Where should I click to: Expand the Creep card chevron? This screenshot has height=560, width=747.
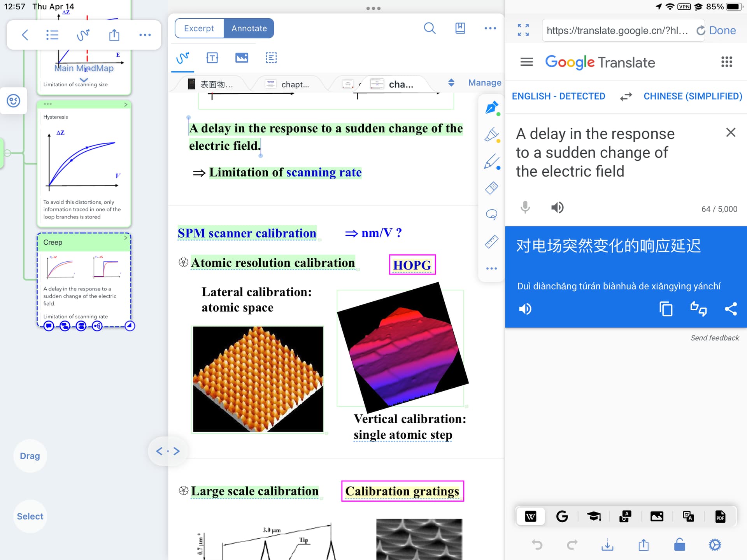point(126,238)
